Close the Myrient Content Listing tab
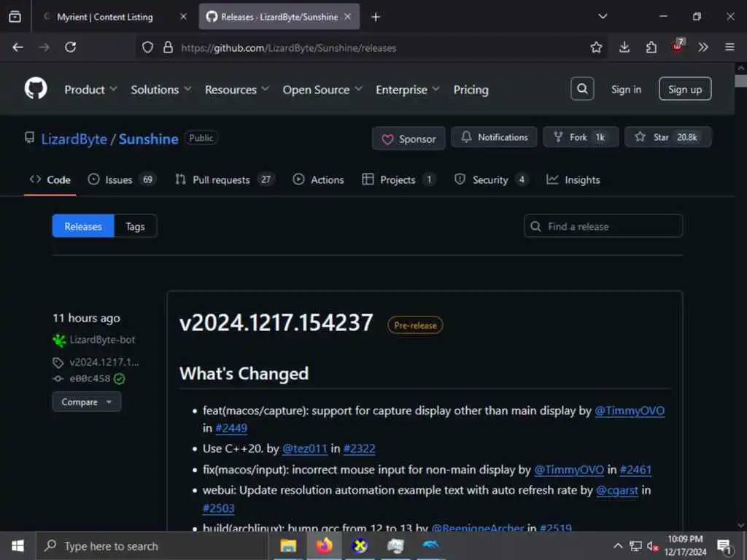Screen dimensions: 747x560 click(x=183, y=17)
